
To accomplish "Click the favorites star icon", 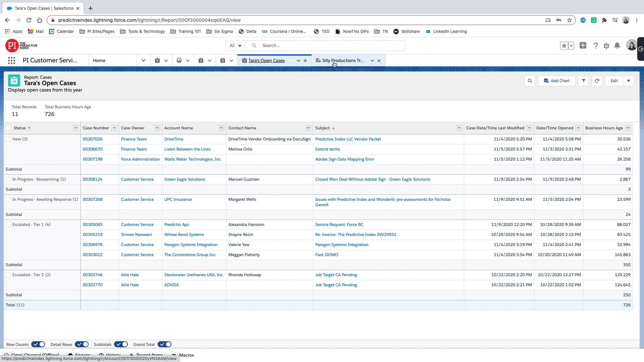I will point(564,46).
